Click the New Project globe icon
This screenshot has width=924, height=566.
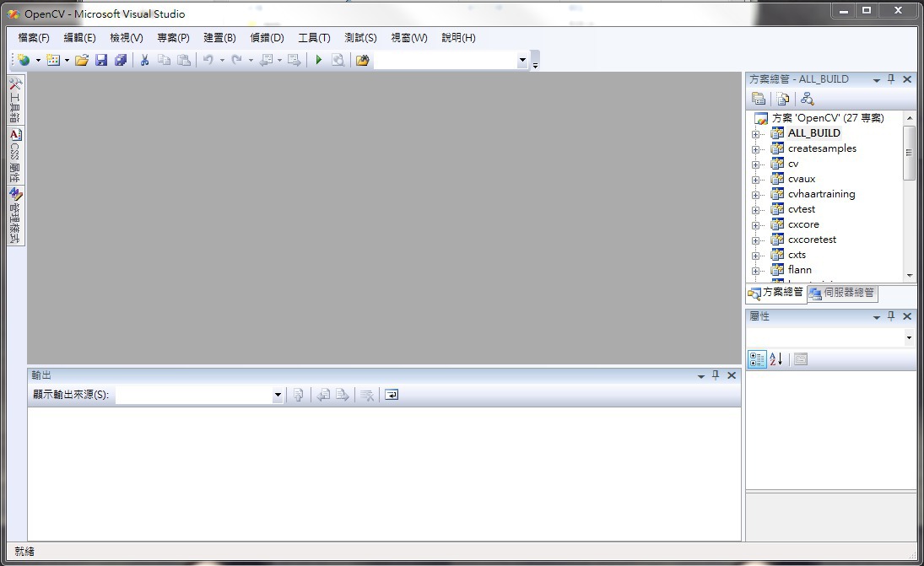tap(24, 60)
